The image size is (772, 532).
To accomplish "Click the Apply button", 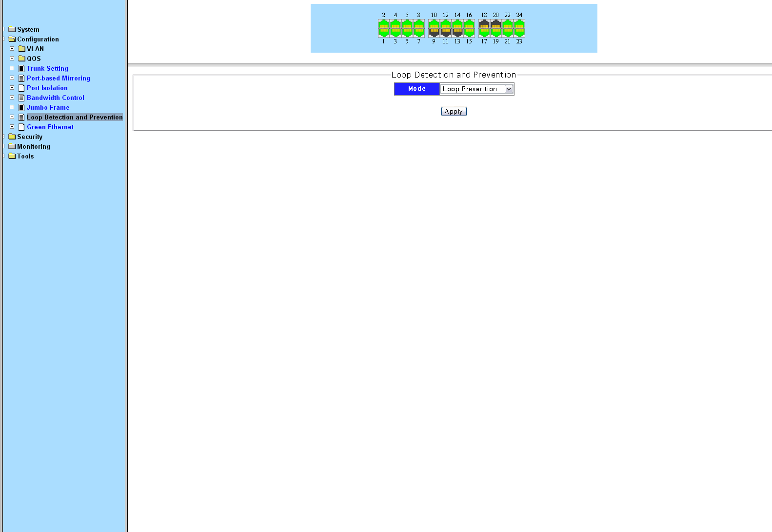I will point(454,112).
